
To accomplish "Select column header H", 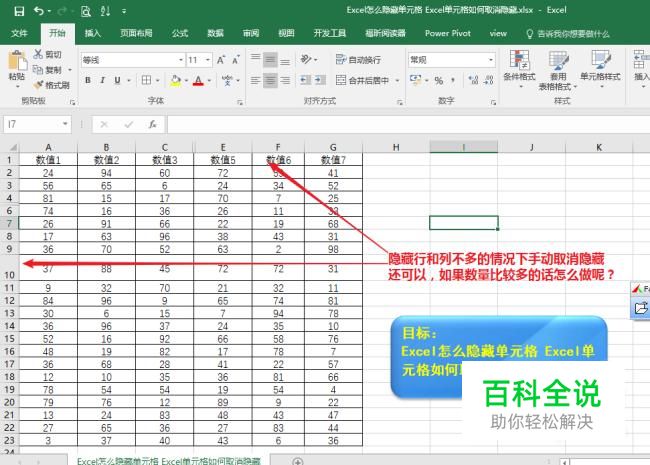I will pyautogui.click(x=396, y=147).
